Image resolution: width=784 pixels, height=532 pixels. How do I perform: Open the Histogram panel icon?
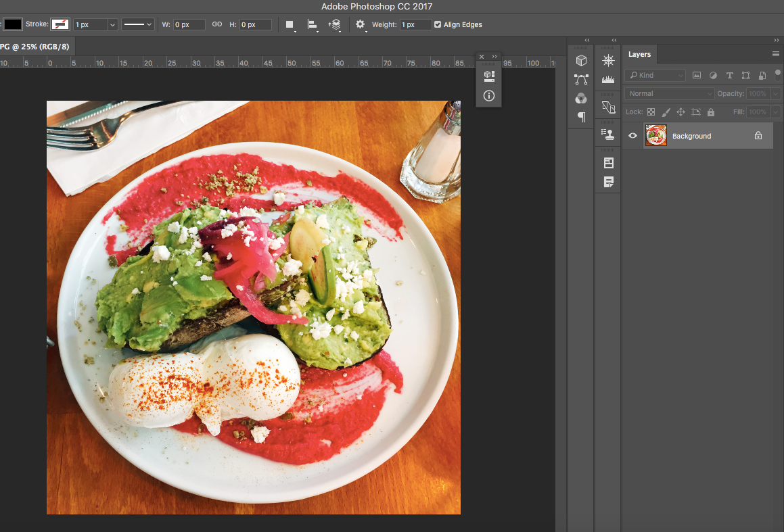click(608, 79)
